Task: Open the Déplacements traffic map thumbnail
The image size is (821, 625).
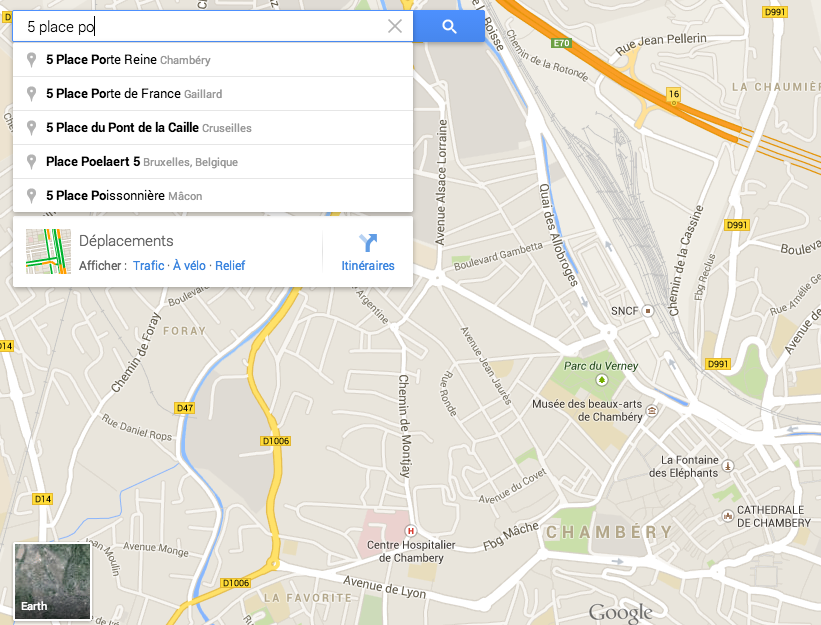Action: pyautogui.click(x=49, y=251)
